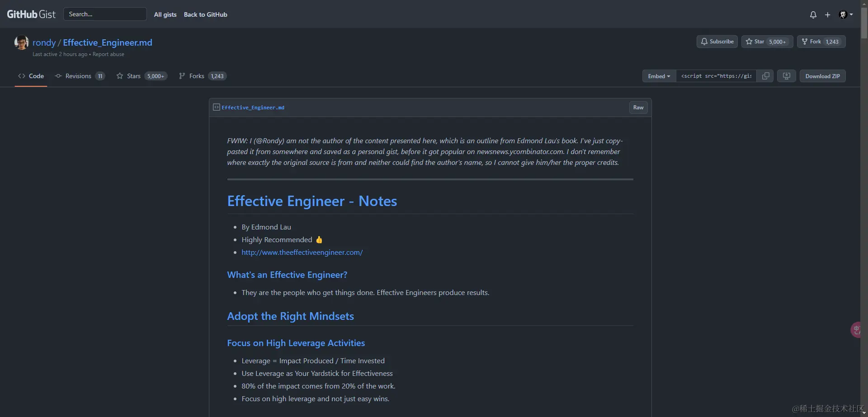Click the What's an Effective Engineer? heading
Image resolution: width=868 pixels, height=417 pixels.
pos(287,275)
